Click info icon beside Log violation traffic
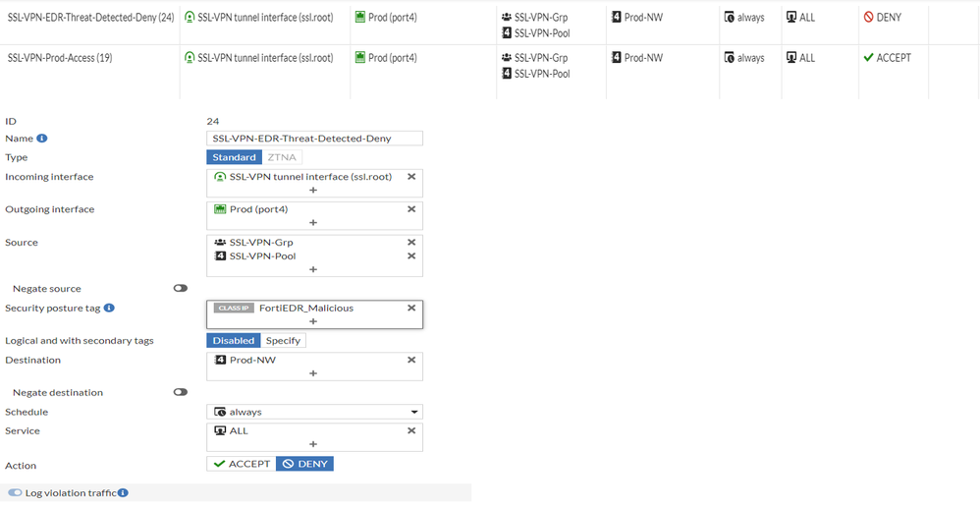 (123, 493)
